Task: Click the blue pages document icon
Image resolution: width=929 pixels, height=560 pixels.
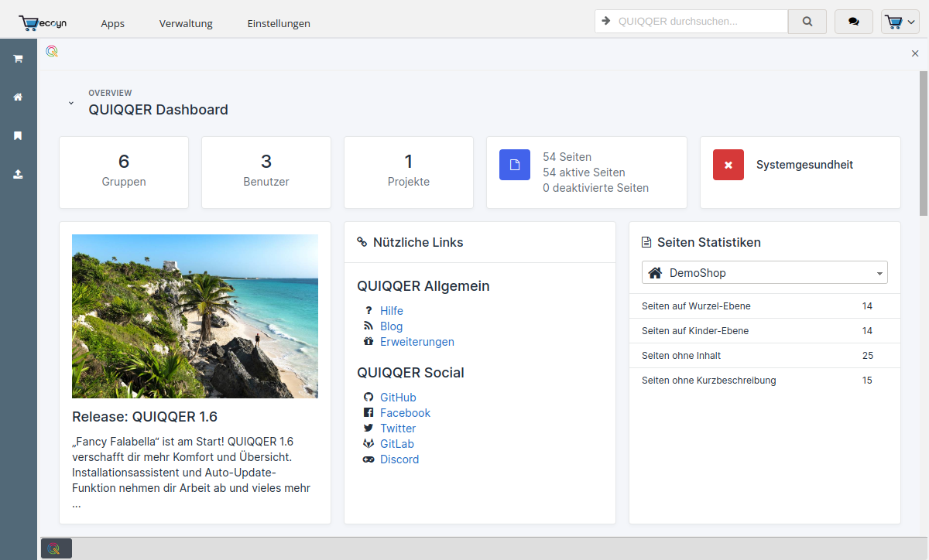Action: coord(514,165)
